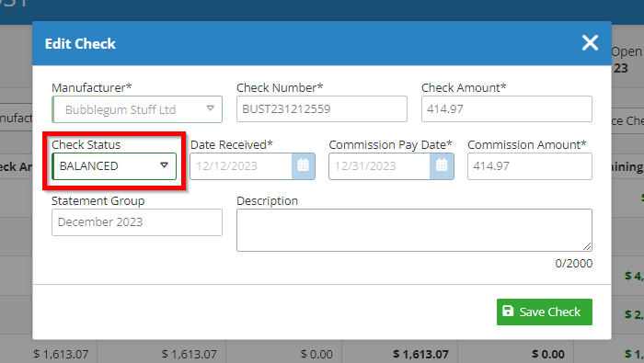The height and width of the screenshot is (363, 644).
Task: Click the 0/2000 character counter
Action: click(x=573, y=264)
